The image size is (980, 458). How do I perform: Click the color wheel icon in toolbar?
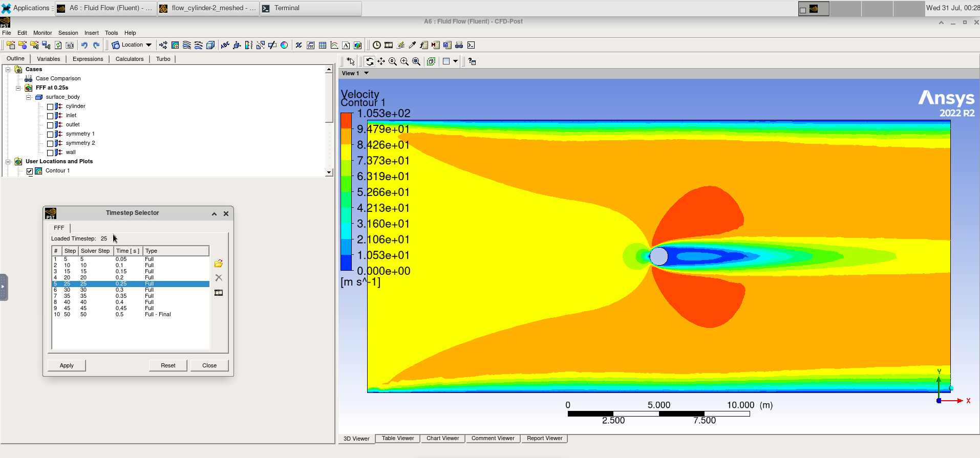point(284,45)
